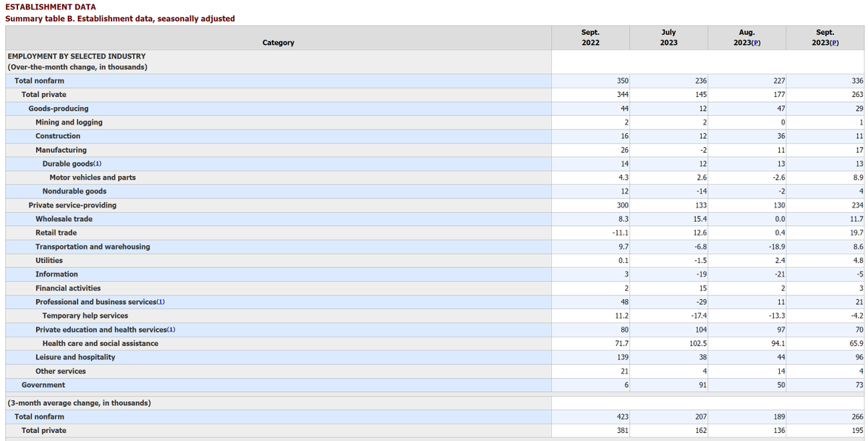The image size is (868, 441).
Task: Click Transportation and warehousing value -18.9
Action: tap(776, 247)
